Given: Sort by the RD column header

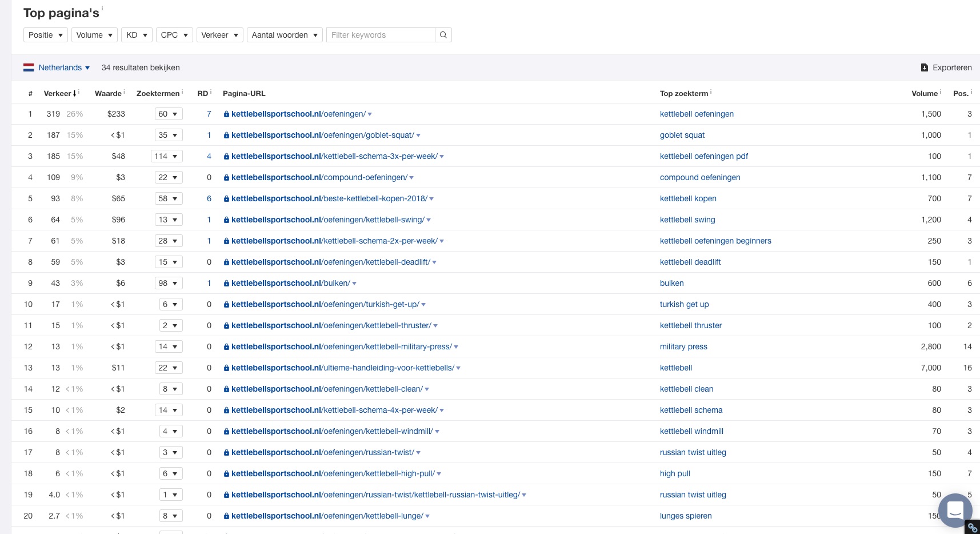Looking at the screenshot, I should pyautogui.click(x=202, y=93).
